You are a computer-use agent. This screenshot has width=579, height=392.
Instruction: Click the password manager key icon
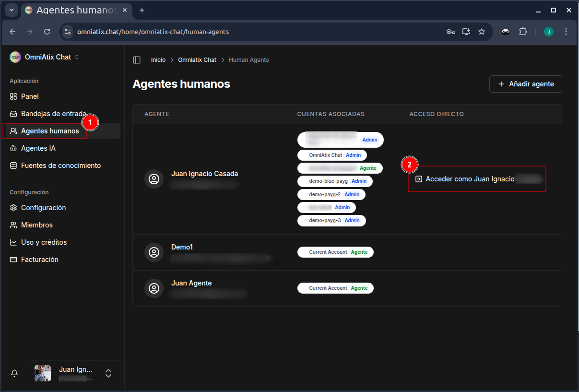[x=450, y=32]
